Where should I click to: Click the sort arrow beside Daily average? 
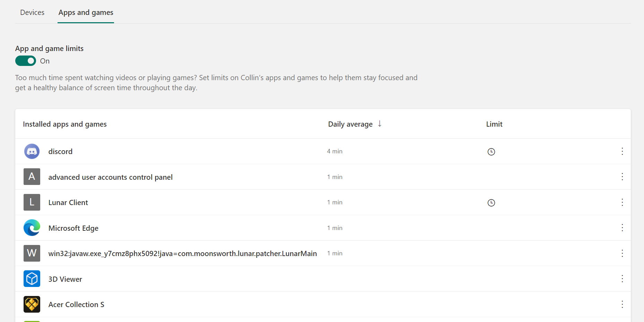380,124
